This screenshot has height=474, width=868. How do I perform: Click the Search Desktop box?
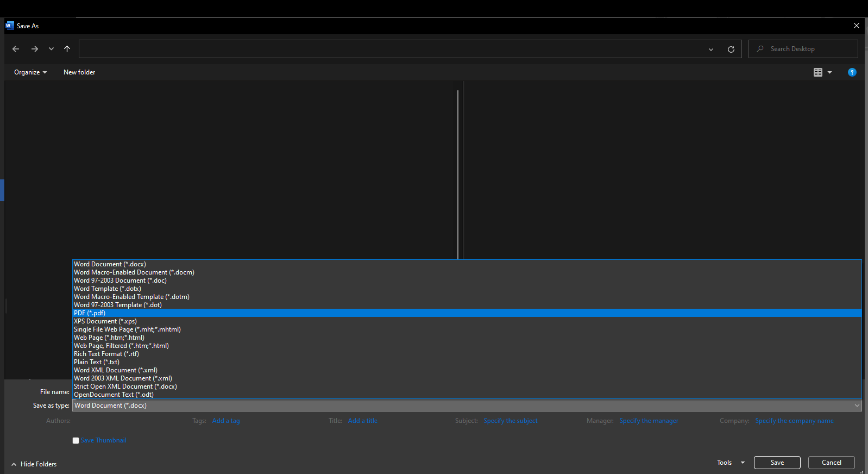803,49
